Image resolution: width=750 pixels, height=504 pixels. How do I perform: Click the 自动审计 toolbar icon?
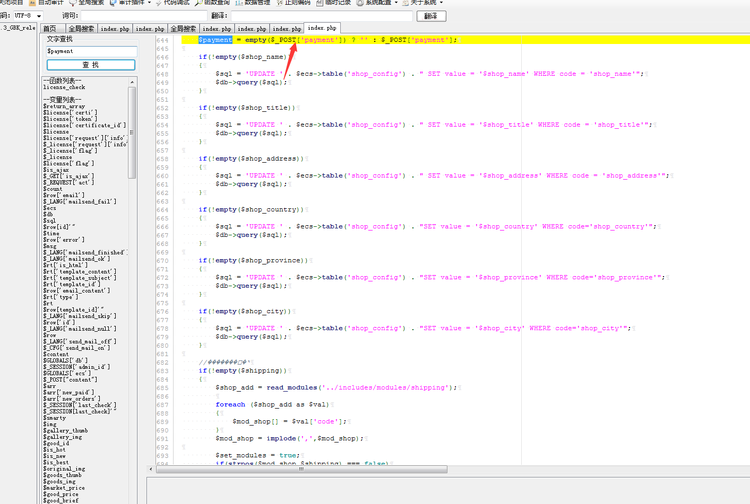49,3
